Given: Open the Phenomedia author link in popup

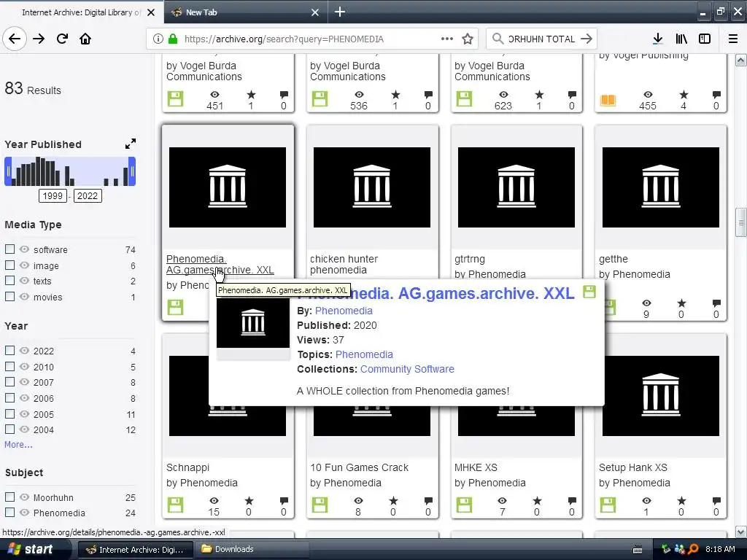Looking at the screenshot, I should click(344, 311).
